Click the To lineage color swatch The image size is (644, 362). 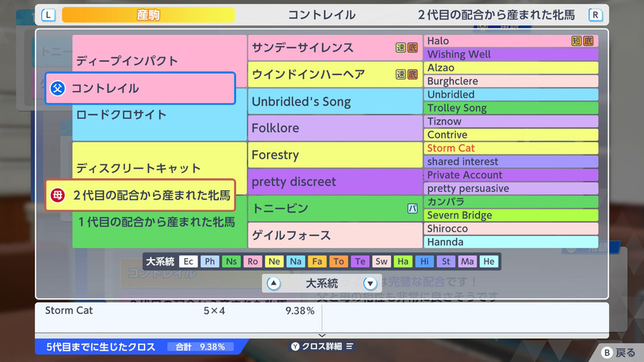(x=338, y=261)
